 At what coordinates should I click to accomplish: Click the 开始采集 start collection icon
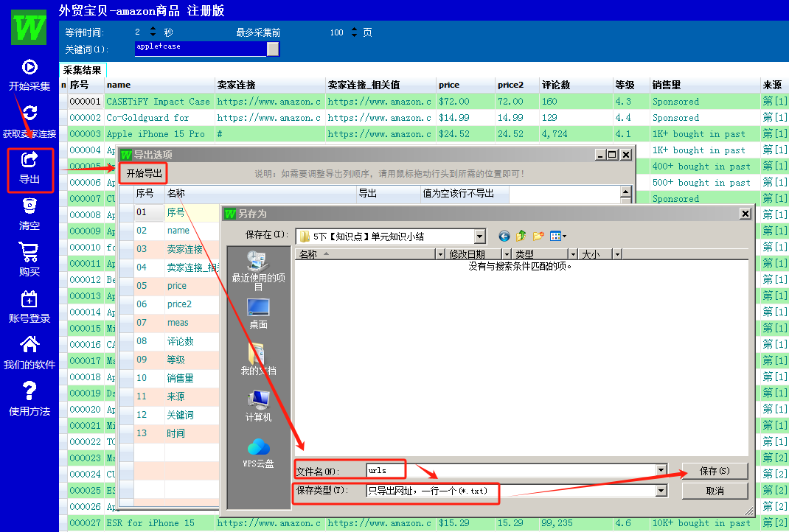coord(29,67)
